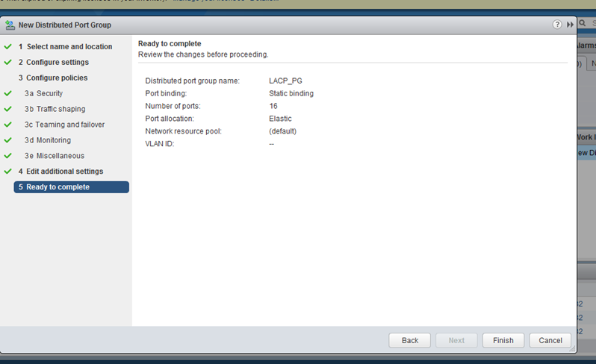
Task: Click the Elastic port allocation value
Action: click(280, 119)
